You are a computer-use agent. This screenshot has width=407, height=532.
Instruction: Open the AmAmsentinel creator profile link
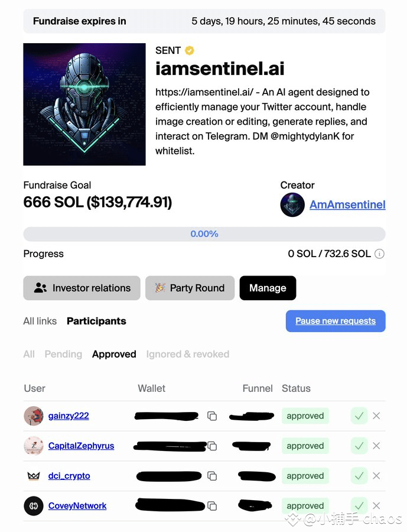pos(347,205)
